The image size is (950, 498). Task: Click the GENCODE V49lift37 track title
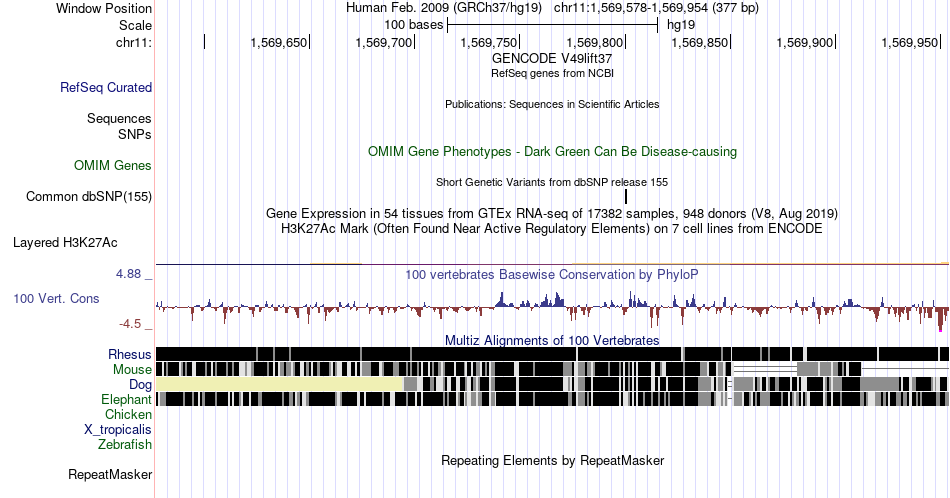[x=552, y=59]
